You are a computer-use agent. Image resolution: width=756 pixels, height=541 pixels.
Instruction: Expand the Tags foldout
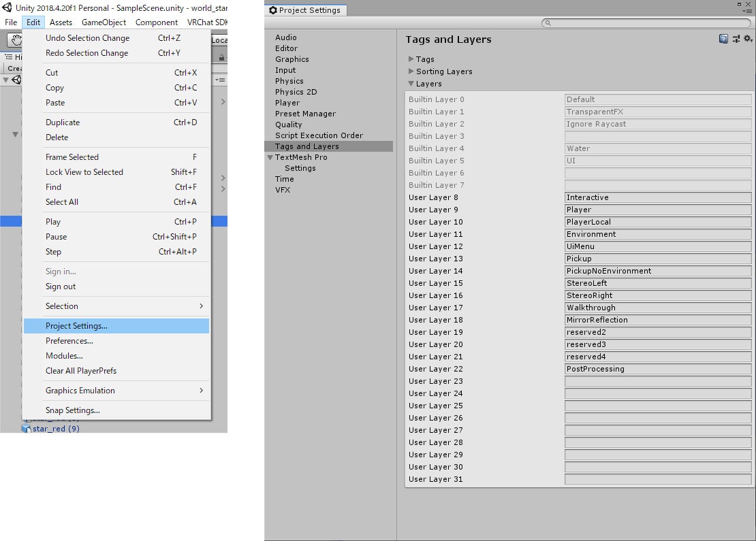[x=411, y=59]
